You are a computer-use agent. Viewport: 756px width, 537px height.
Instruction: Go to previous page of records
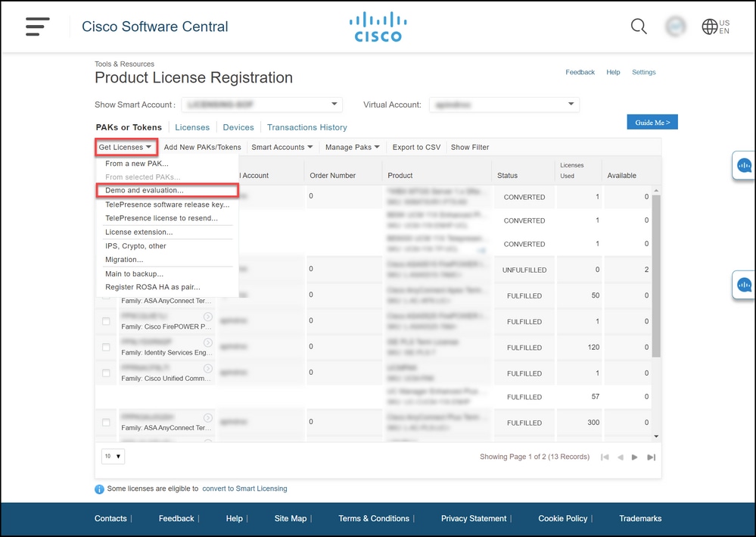pyautogui.click(x=621, y=457)
